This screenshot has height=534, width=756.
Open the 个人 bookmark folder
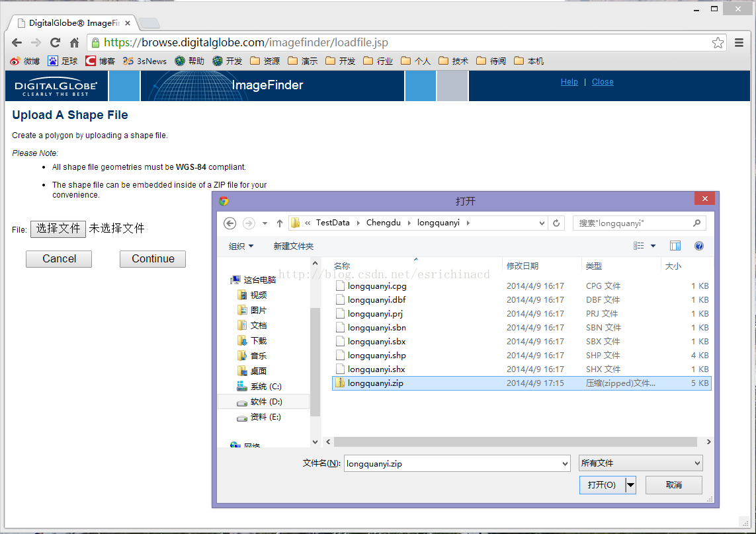(x=415, y=61)
